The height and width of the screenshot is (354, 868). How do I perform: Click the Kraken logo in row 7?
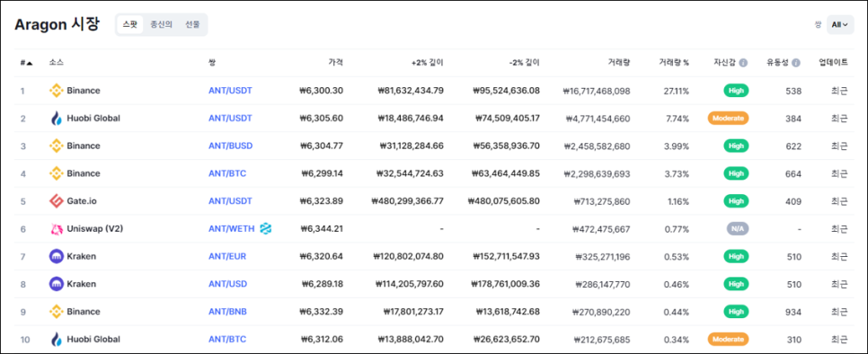(x=56, y=257)
